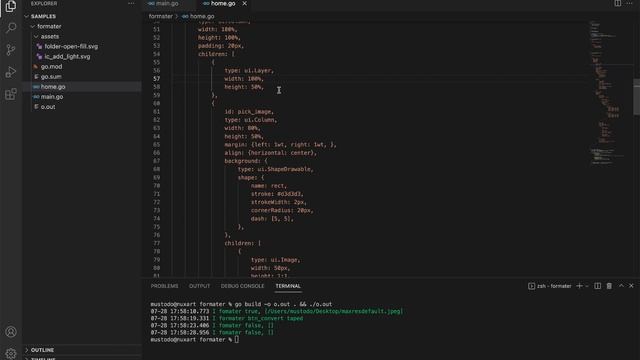Image resolution: width=640 pixels, height=360 pixels.
Task: Open main.go in file explorer
Action: point(52,97)
